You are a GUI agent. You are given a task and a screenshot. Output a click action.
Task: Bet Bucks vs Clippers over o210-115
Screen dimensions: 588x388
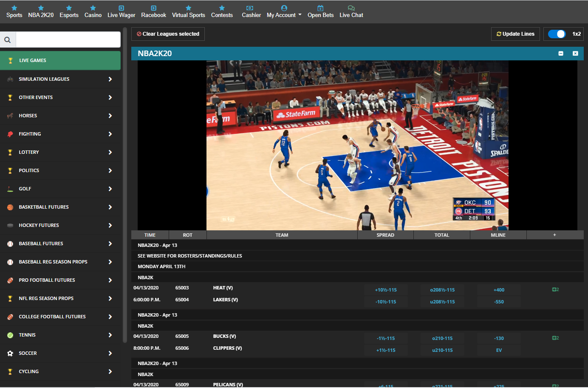point(442,338)
